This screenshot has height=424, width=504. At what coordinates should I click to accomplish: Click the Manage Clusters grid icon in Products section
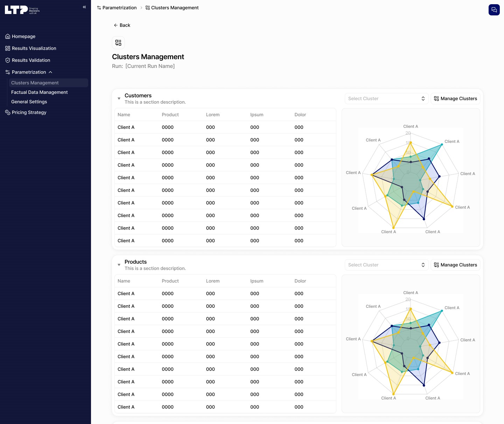[436, 265]
